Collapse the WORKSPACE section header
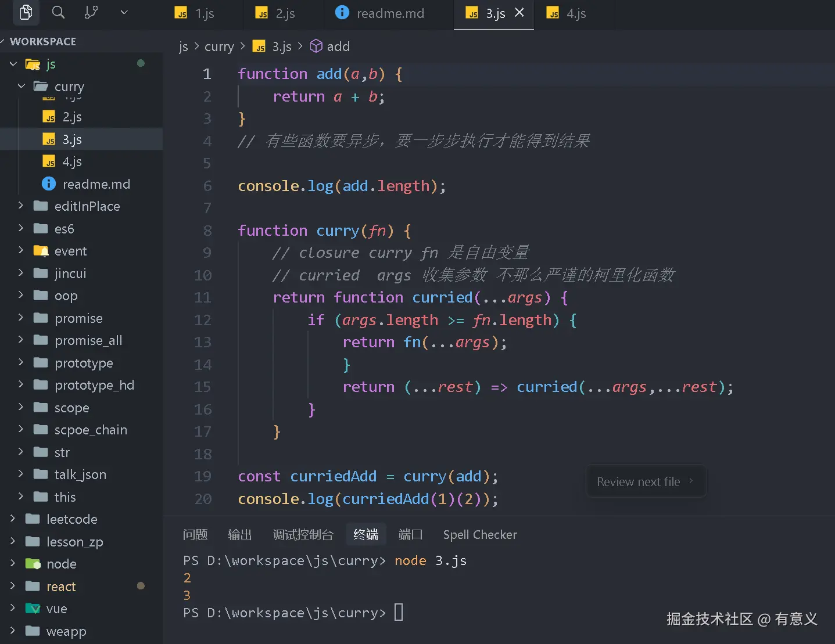The width and height of the screenshot is (835, 644). (43, 41)
